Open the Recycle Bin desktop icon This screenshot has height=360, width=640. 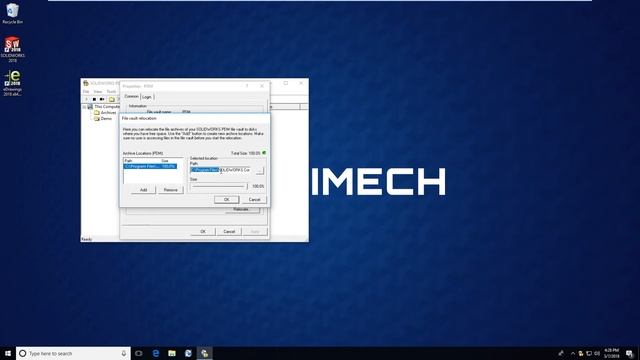12,13
